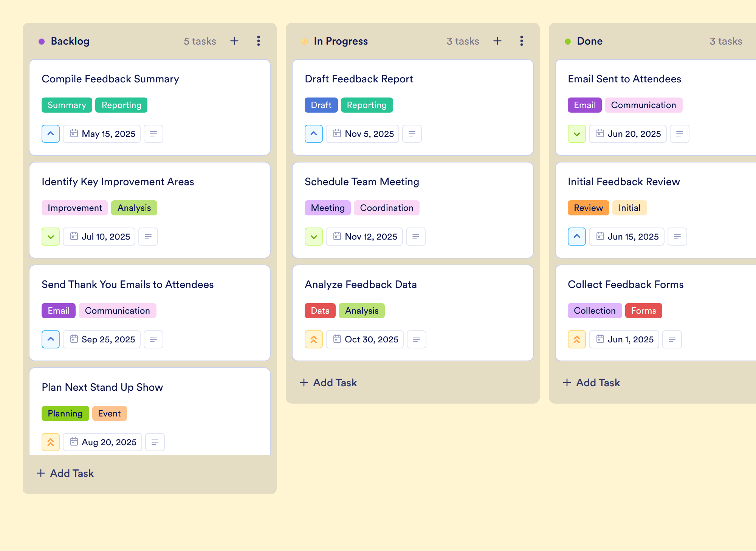The height and width of the screenshot is (551, 756).
Task: Select the Done column heading
Action: pyautogui.click(x=590, y=41)
